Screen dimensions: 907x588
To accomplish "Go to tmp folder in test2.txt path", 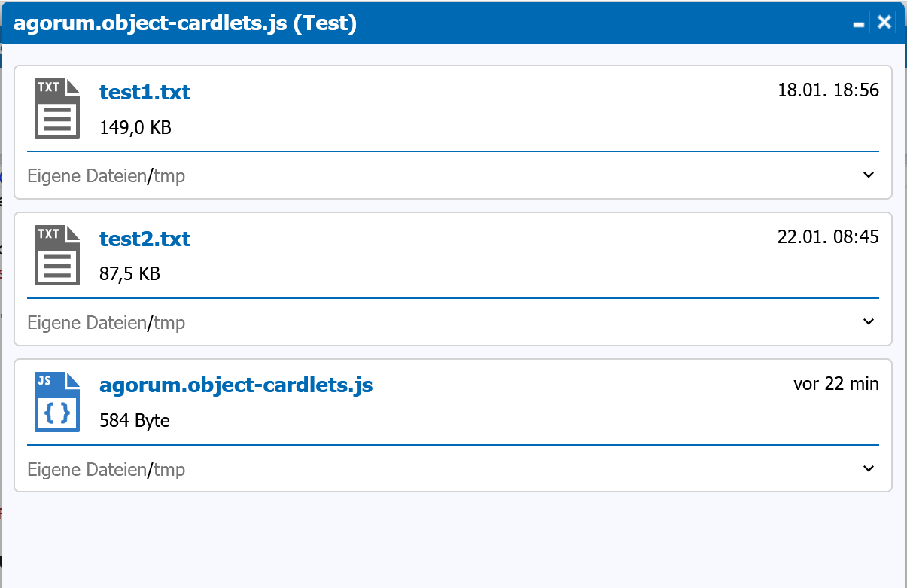I will (x=169, y=323).
